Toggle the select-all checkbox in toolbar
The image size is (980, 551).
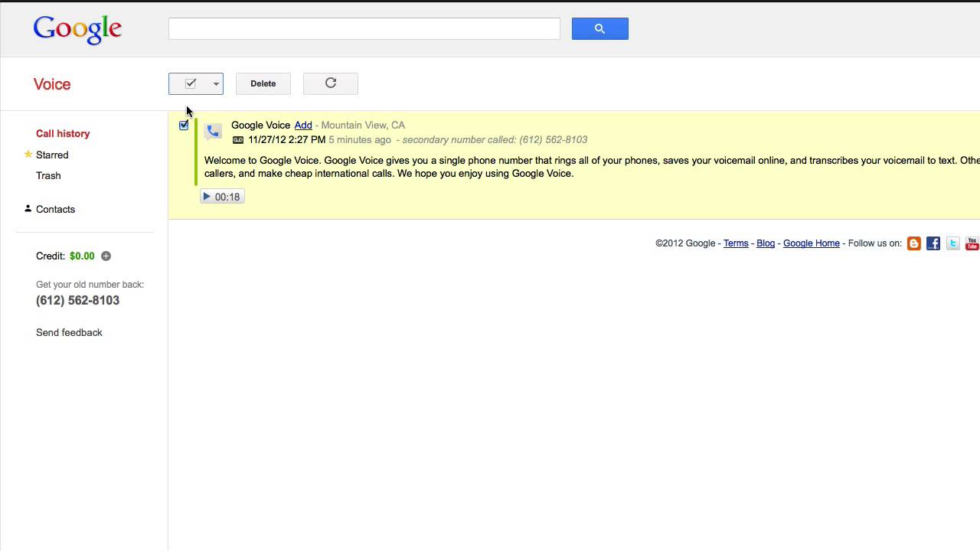(x=191, y=83)
